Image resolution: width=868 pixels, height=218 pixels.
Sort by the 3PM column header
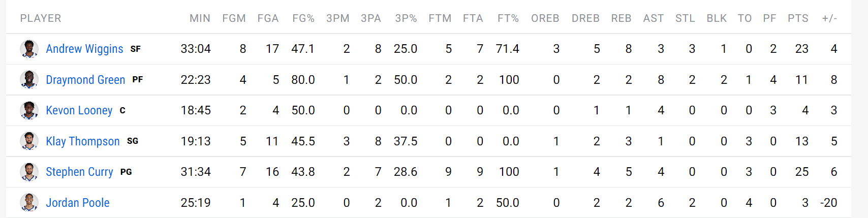[x=338, y=18]
